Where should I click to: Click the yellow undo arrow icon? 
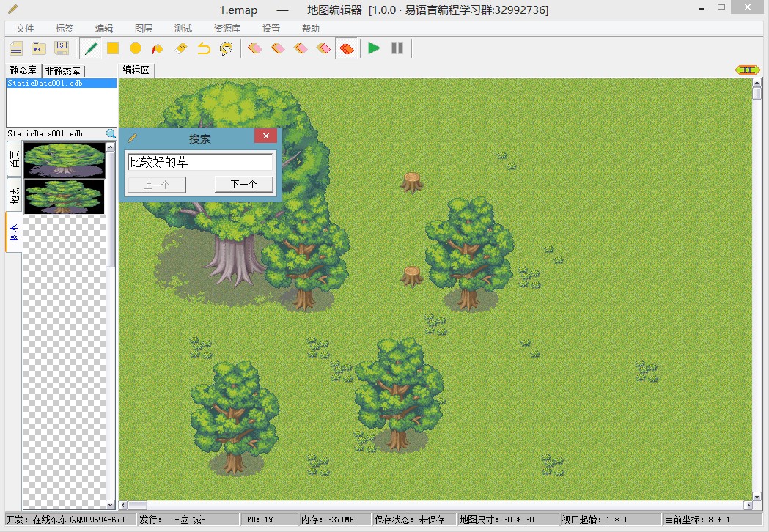click(x=204, y=48)
